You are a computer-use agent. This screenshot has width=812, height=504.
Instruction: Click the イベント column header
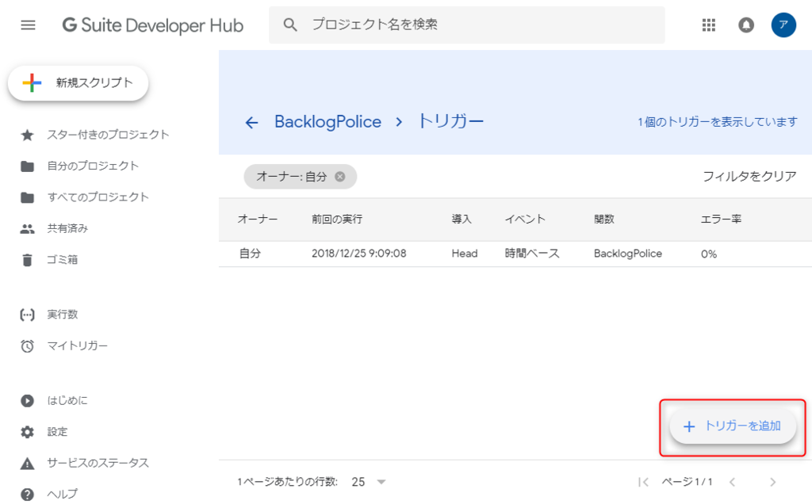(x=525, y=219)
